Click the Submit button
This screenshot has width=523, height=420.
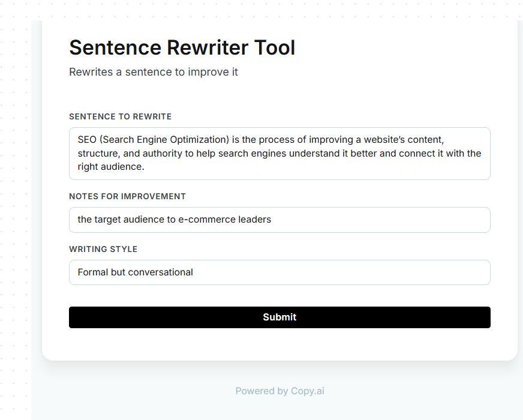point(279,317)
